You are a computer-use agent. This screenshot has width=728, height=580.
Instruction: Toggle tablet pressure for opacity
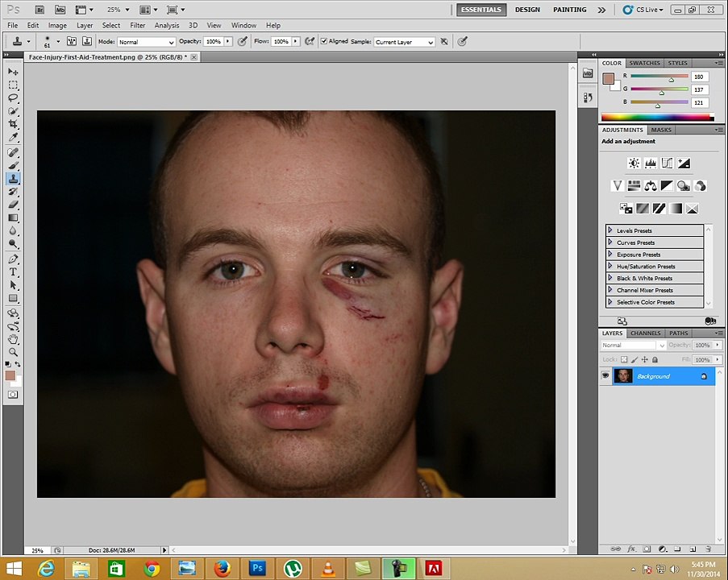point(243,41)
